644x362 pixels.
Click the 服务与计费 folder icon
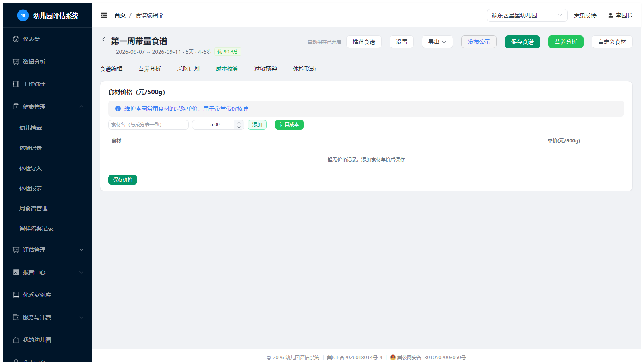(16, 317)
